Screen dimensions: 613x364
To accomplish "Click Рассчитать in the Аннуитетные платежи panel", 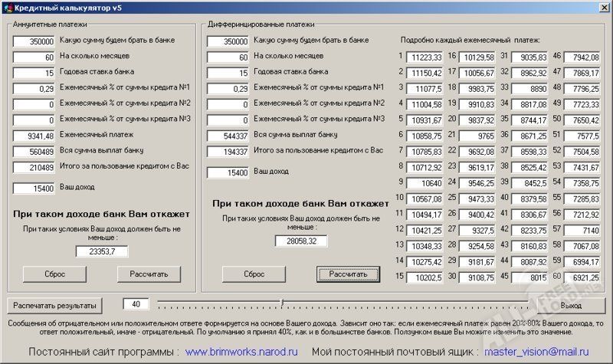I will 148,274.
